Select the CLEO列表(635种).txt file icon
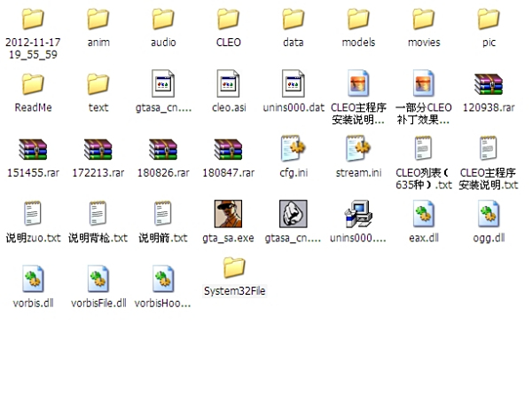Image resolution: width=532 pixels, height=419 pixels. (424, 148)
